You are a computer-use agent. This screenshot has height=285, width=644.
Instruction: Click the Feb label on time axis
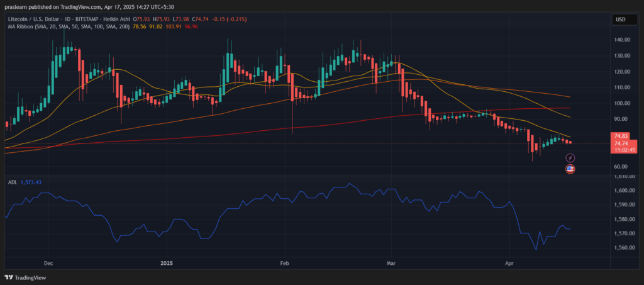coord(284,263)
